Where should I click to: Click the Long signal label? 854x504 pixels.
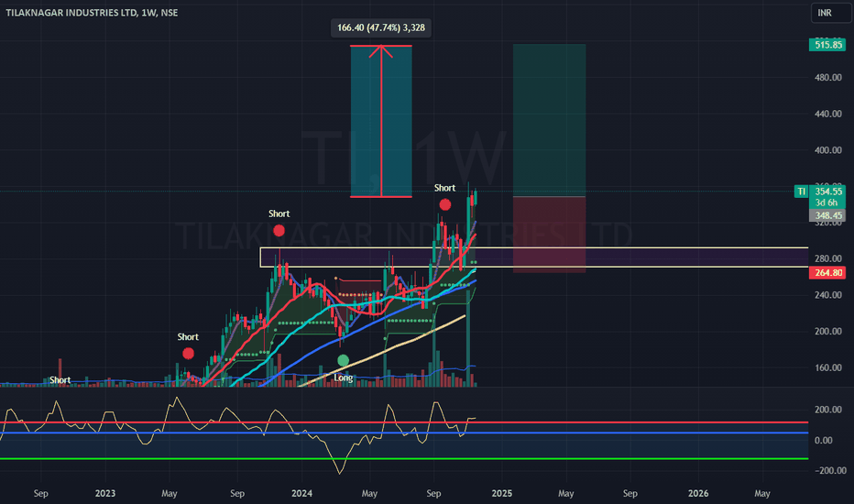(343, 378)
